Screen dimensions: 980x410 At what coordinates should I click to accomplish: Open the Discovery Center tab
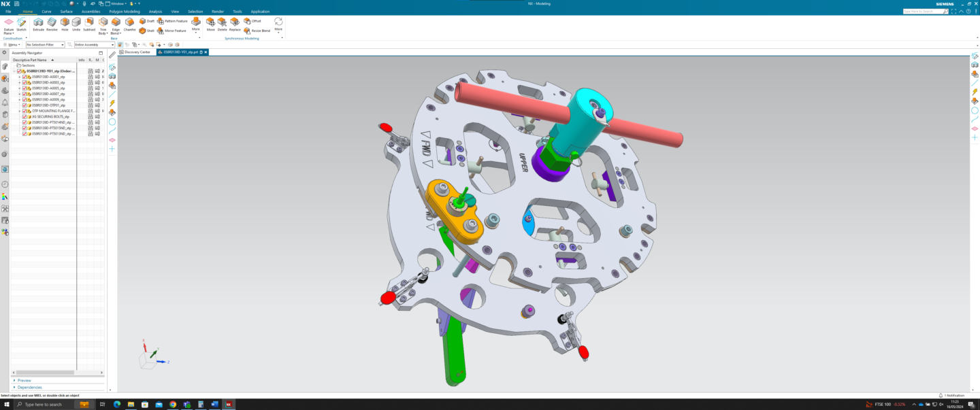click(x=137, y=52)
